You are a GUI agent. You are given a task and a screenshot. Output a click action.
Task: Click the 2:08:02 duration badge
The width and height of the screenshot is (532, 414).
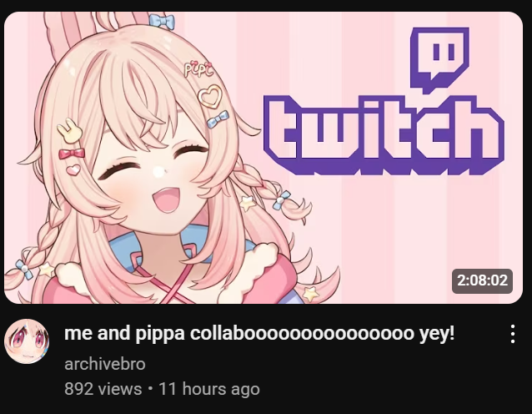click(x=482, y=280)
